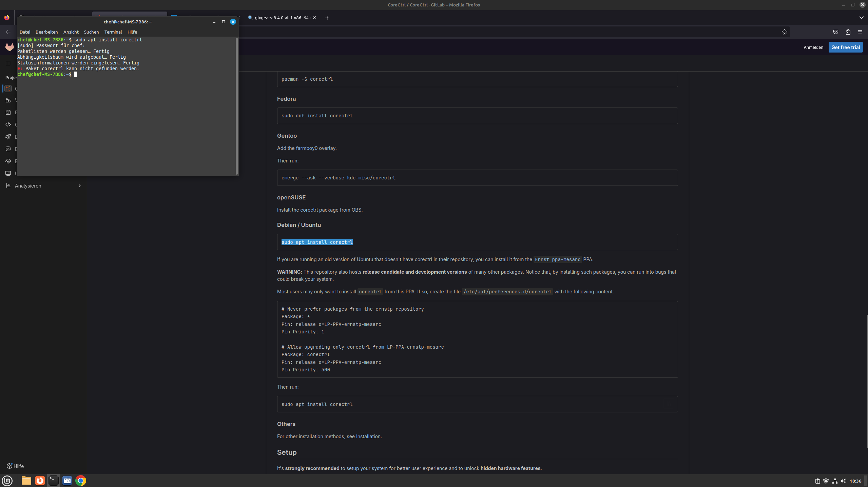The image size is (868, 487).
Task: Open the screenshot camera app in taskbar
Action: tap(67, 481)
